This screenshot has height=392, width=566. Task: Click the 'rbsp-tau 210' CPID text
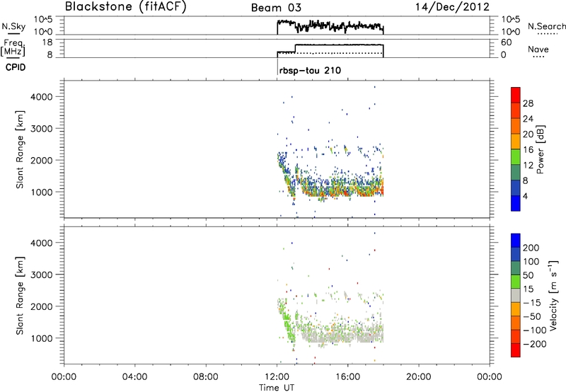tap(310, 70)
